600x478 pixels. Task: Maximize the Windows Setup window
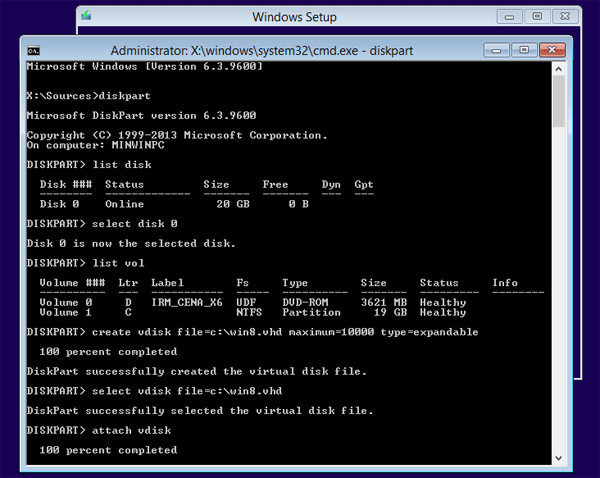click(x=536, y=16)
